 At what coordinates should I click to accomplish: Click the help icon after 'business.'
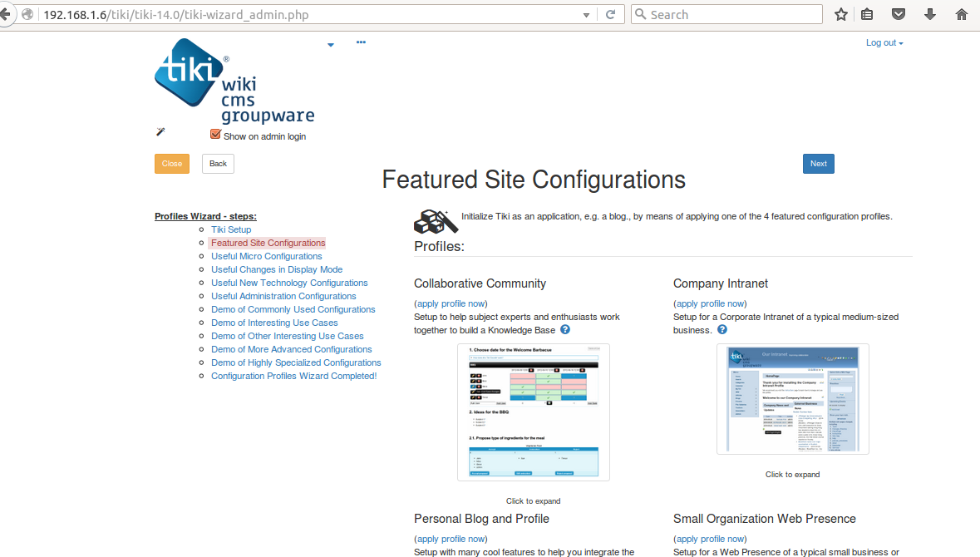pyautogui.click(x=721, y=329)
